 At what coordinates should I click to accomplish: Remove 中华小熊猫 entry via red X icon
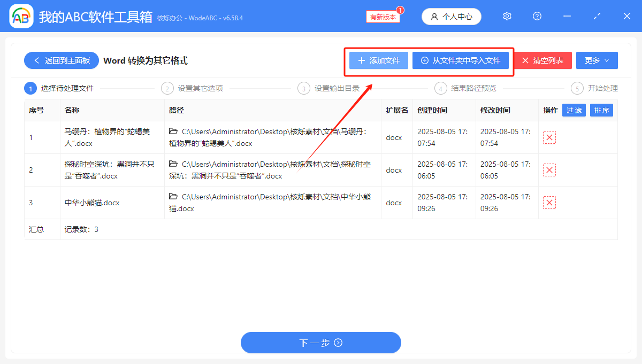(549, 202)
